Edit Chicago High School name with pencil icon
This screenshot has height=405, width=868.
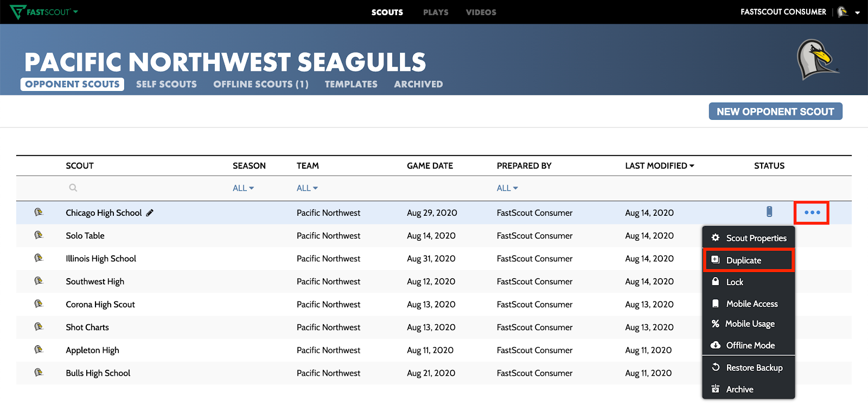click(x=150, y=213)
